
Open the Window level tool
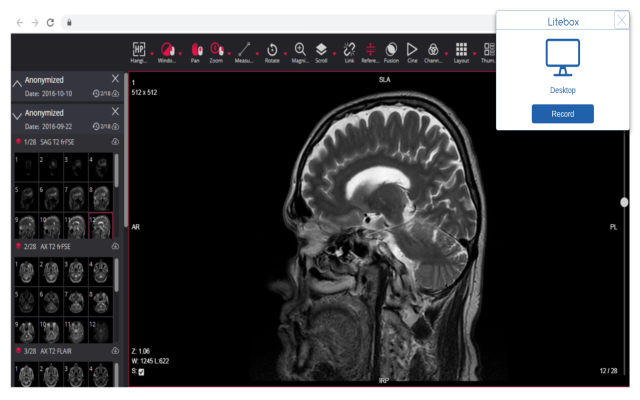(x=167, y=50)
